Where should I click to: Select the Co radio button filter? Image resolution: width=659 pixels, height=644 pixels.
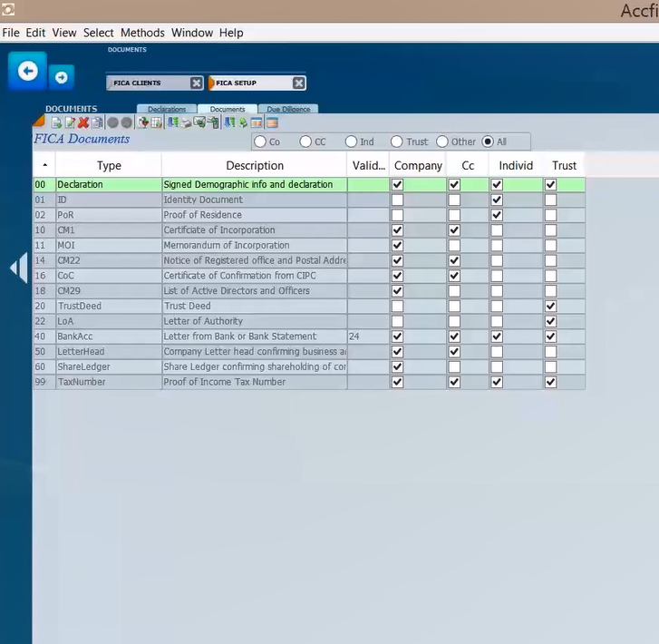click(260, 141)
